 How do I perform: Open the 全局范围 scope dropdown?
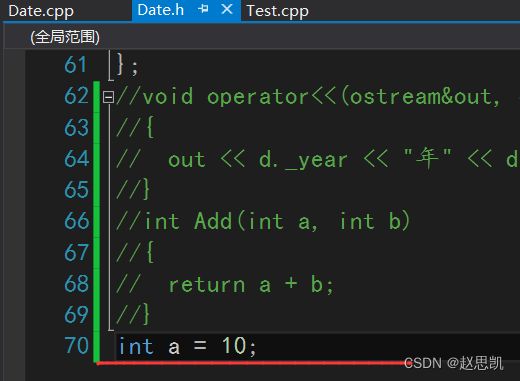[65, 37]
